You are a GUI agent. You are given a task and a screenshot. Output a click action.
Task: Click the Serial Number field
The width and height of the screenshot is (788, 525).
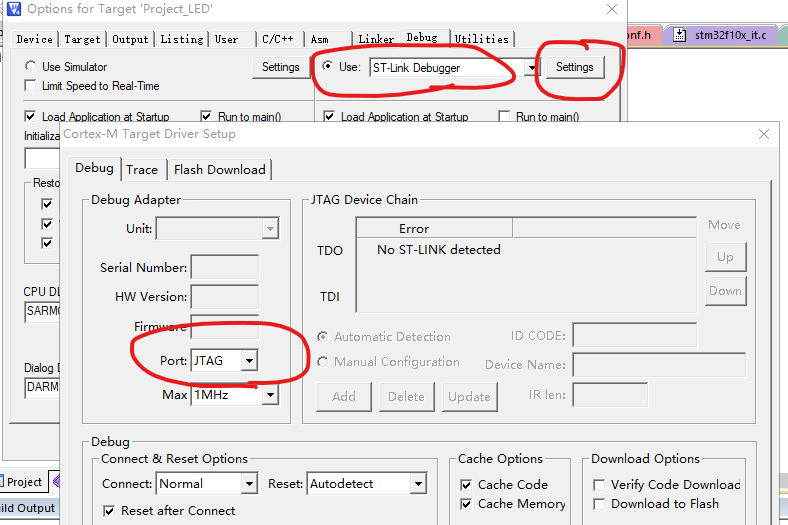point(225,267)
